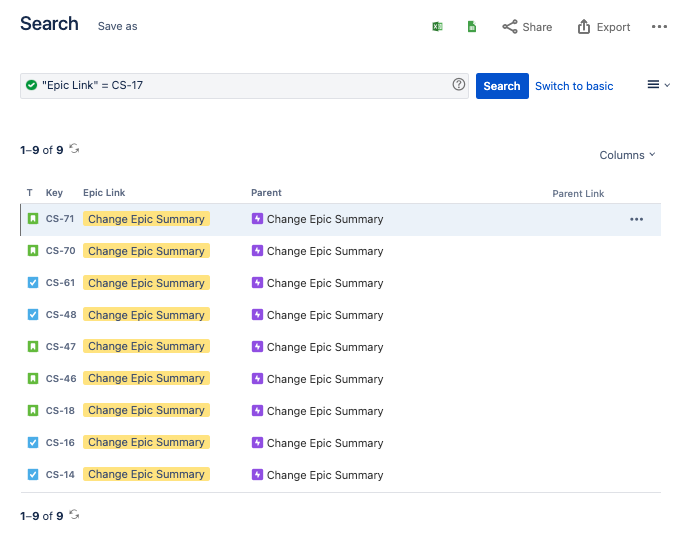Sort by the Parent Link column header

click(x=578, y=193)
